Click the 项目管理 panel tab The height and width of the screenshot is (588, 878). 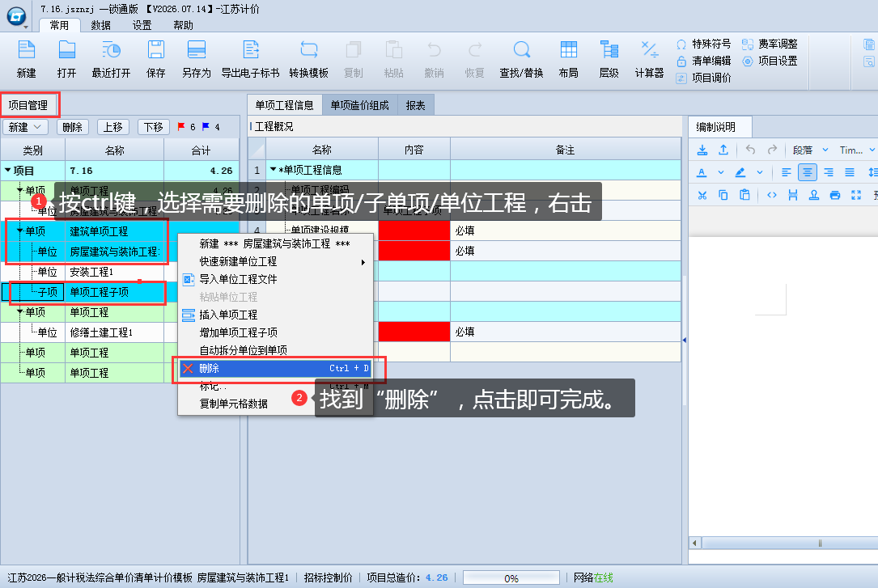(28, 105)
